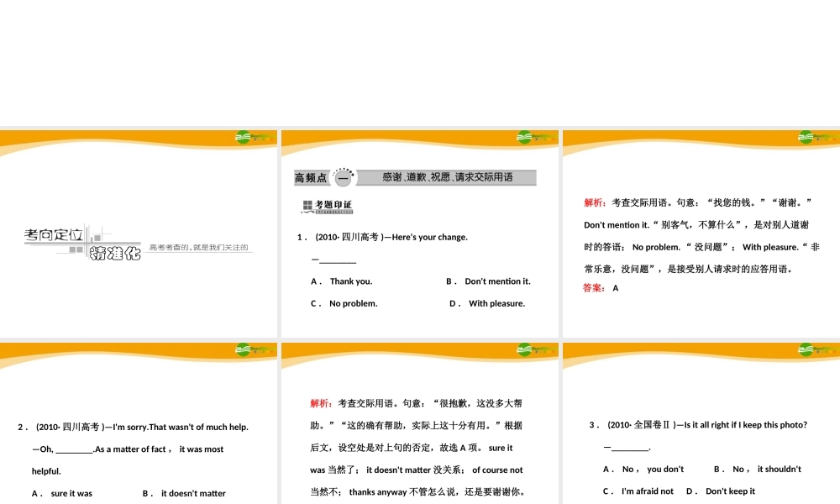The height and width of the screenshot is (504, 840).
Task: Select option A. Thank you.
Action: coord(342,281)
